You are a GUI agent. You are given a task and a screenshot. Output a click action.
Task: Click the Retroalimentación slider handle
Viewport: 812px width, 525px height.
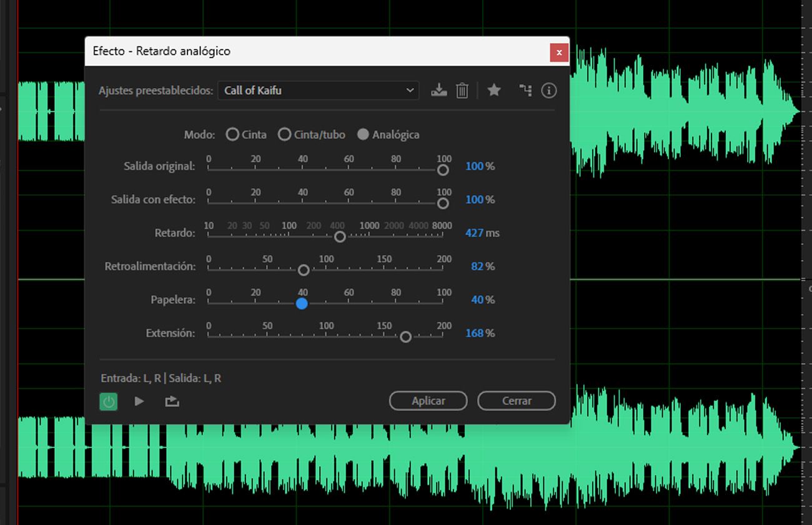click(304, 270)
